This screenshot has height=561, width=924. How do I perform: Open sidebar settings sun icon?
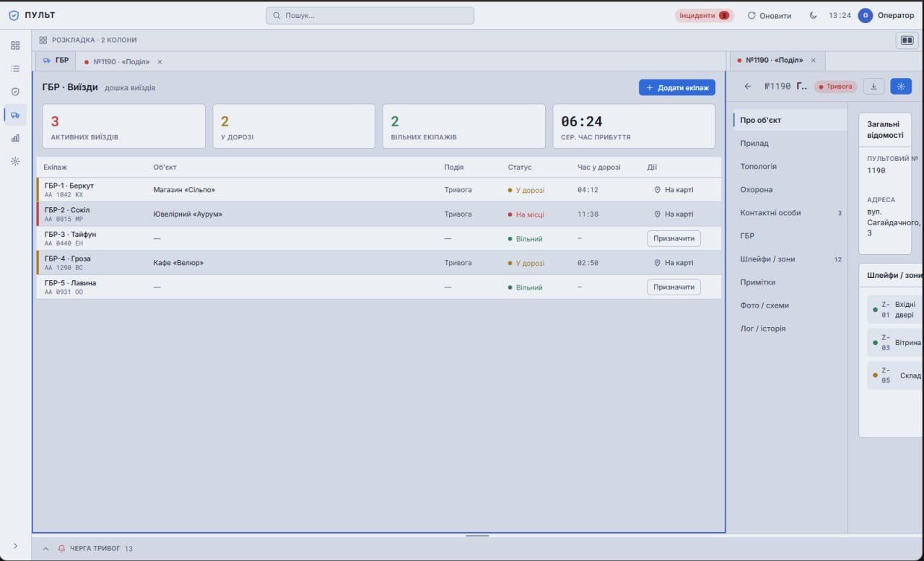click(x=15, y=161)
